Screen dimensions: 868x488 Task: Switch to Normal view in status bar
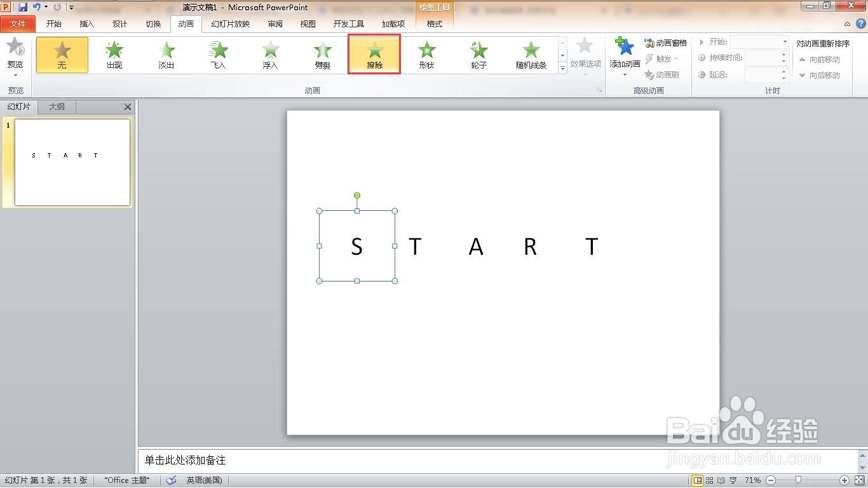pyautogui.click(x=698, y=480)
